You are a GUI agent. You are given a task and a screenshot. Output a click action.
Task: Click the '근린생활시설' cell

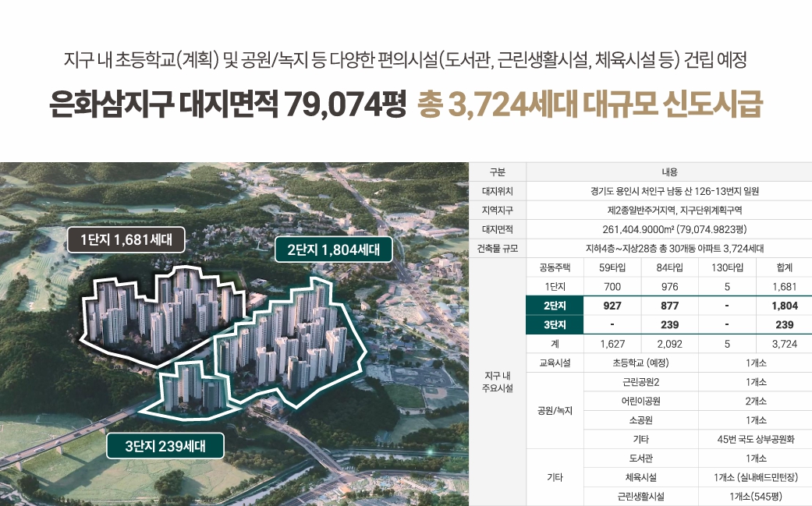click(640, 497)
